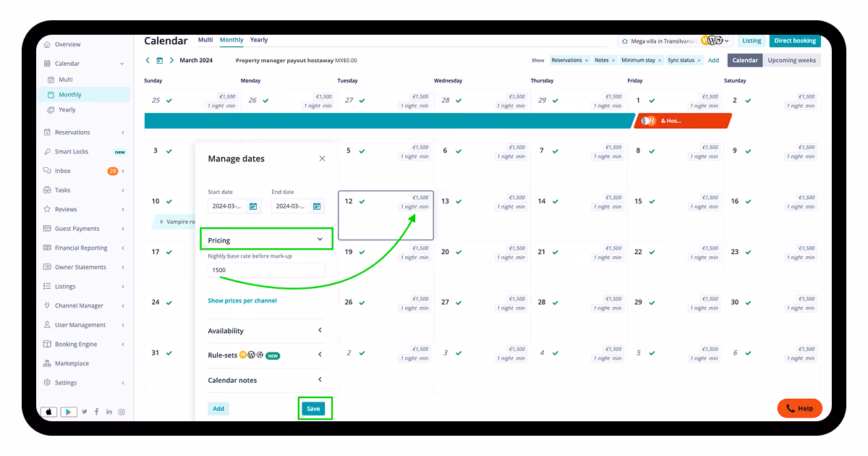Viewport: 868px width, 456px height.
Task: Open the Apple App Store badge
Action: point(50,412)
